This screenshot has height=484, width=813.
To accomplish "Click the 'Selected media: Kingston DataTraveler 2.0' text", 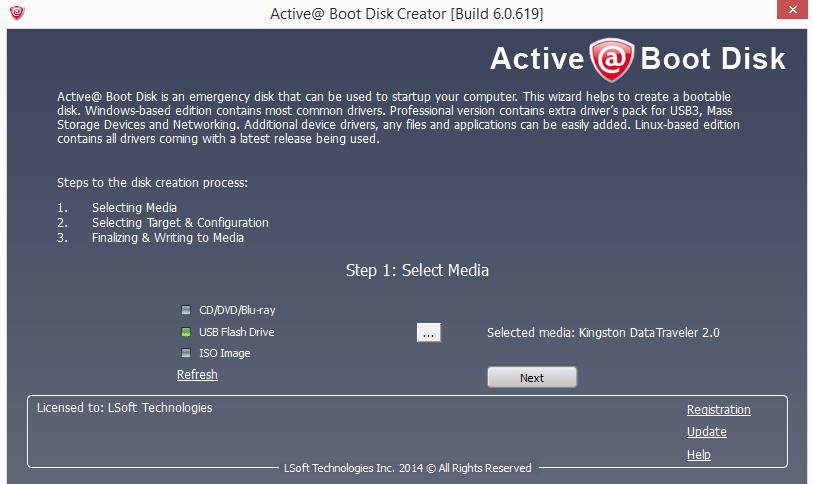I will tap(603, 333).
